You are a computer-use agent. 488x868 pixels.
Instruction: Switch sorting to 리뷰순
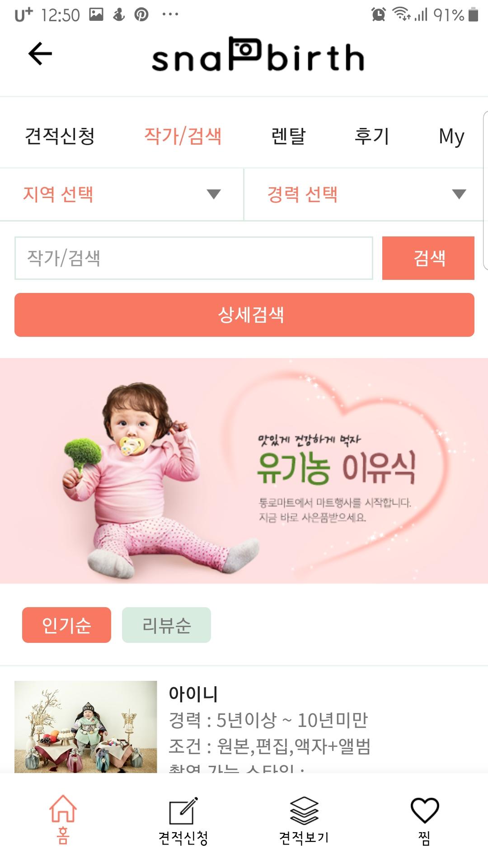(x=166, y=625)
